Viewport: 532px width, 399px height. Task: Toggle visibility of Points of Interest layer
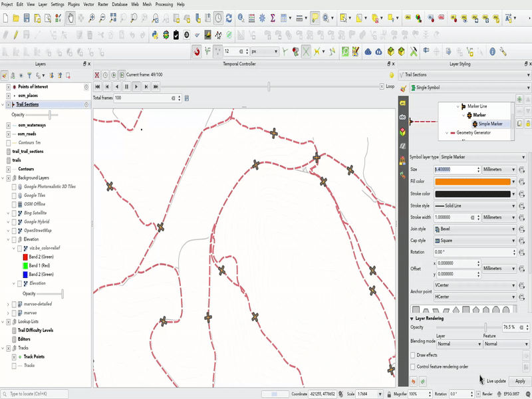click(x=9, y=87)
